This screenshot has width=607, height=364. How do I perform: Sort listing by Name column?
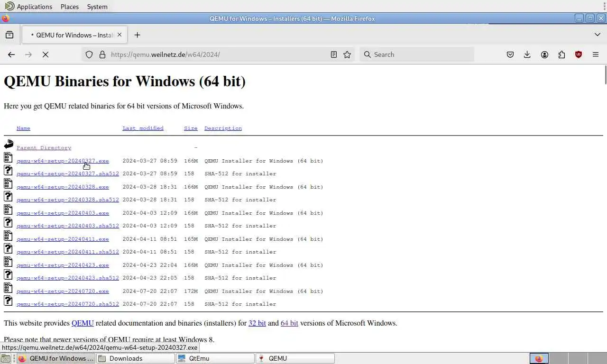(23, 128)
